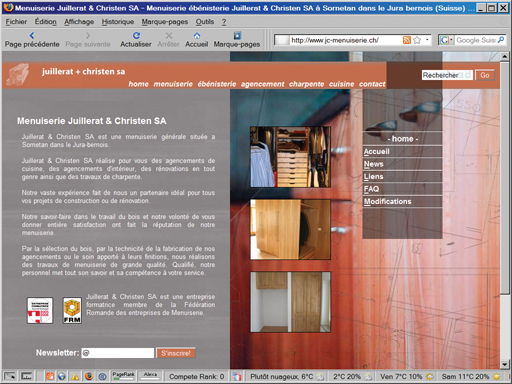The width and height of the screenshot is (512, 384).
Task: Click the FRM federation logo
Action: (72, 311)
